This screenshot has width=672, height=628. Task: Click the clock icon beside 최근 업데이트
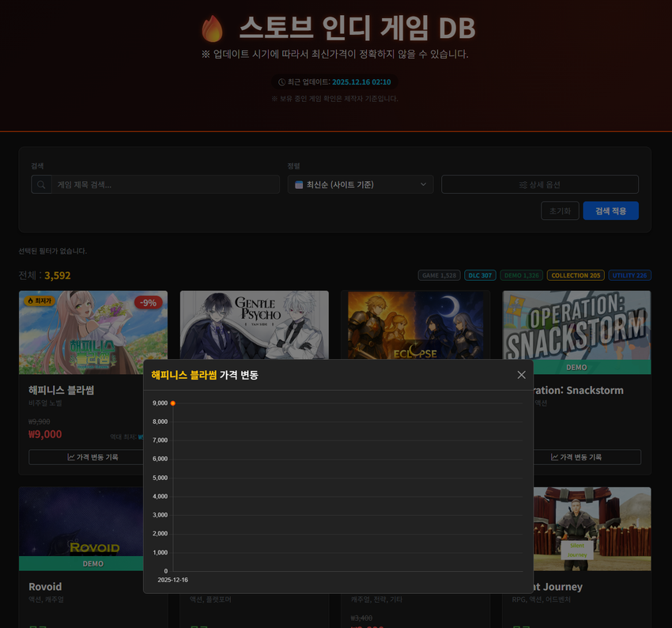click(x=281, y=82)
